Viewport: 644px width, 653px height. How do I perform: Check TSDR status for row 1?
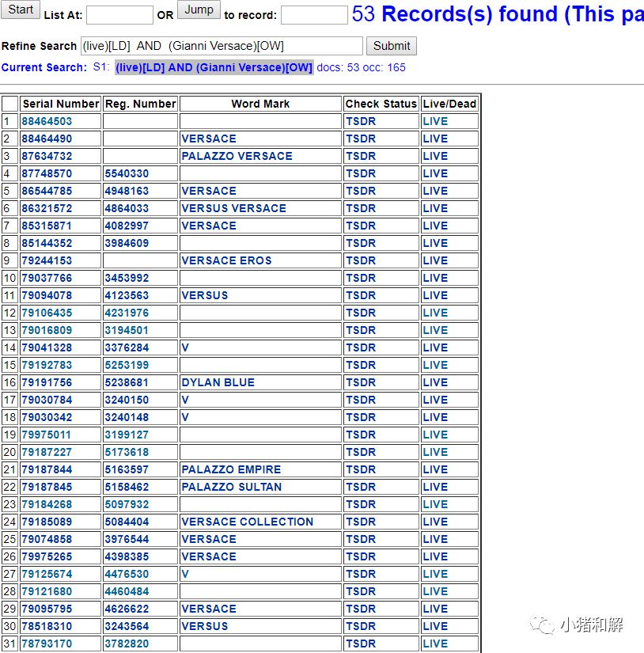(361, 121)
